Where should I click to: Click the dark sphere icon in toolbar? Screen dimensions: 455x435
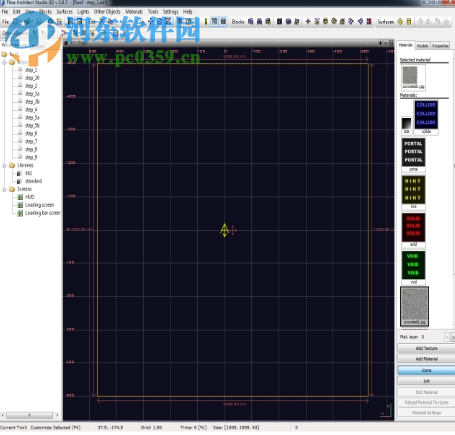click(x=288, y=22)
